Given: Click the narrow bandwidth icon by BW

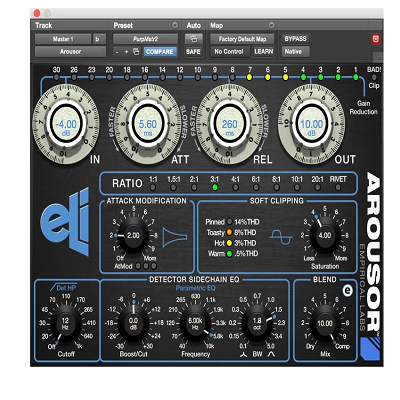Looking at the screenshot, I should point(244,354).
